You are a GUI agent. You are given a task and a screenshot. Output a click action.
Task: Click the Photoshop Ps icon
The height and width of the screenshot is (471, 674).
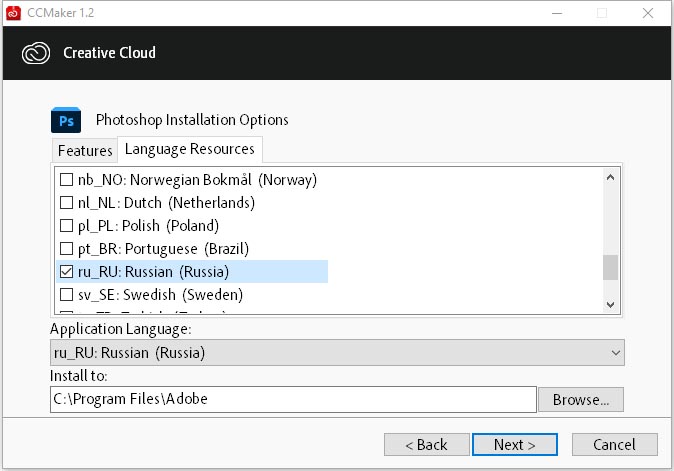(66, 120)
